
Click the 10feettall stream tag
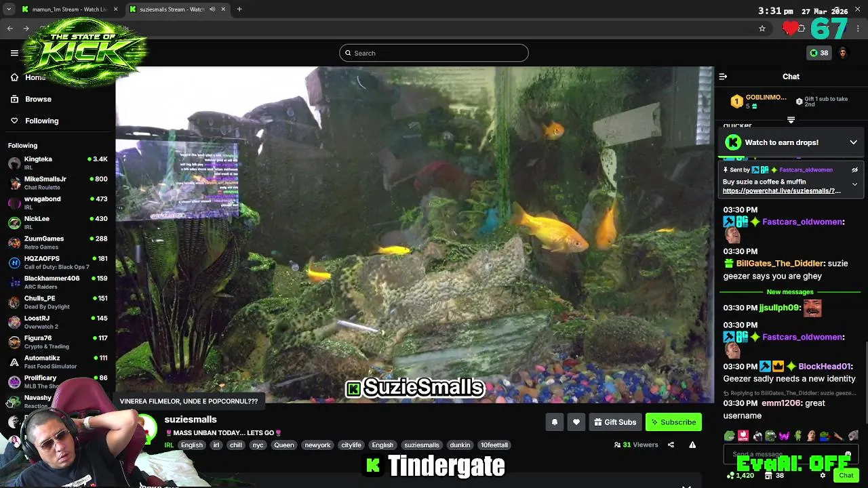pos(494,445)
